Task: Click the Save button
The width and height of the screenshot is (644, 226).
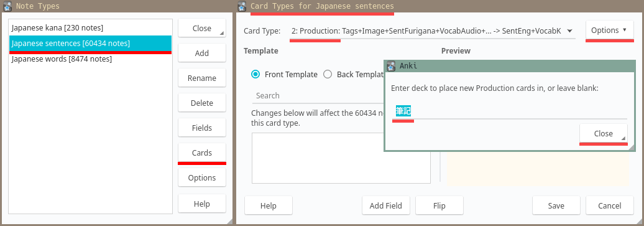Action: click(x=556, y=205)
